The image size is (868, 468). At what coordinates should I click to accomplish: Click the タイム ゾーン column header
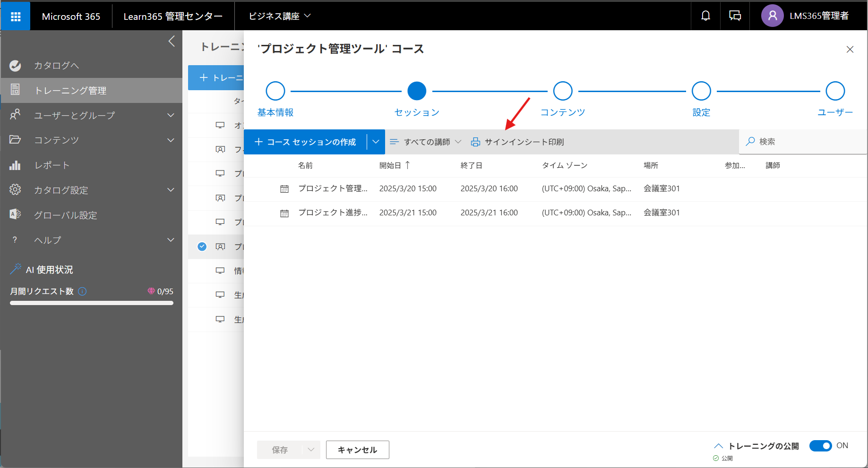(x=565, y=165)
